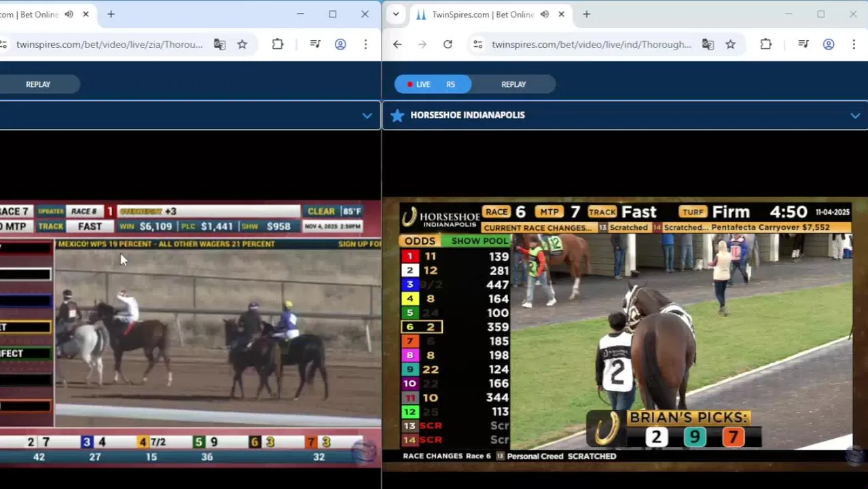Reload the page in the right browser window
The height and width of the screenshot is (489, 868).
(x=448, y=44)
